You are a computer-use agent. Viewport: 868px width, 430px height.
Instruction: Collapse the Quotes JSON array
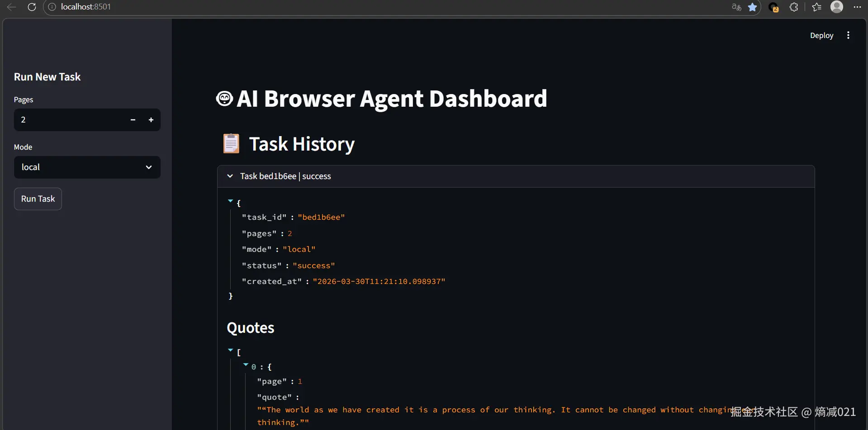point(231,350)
